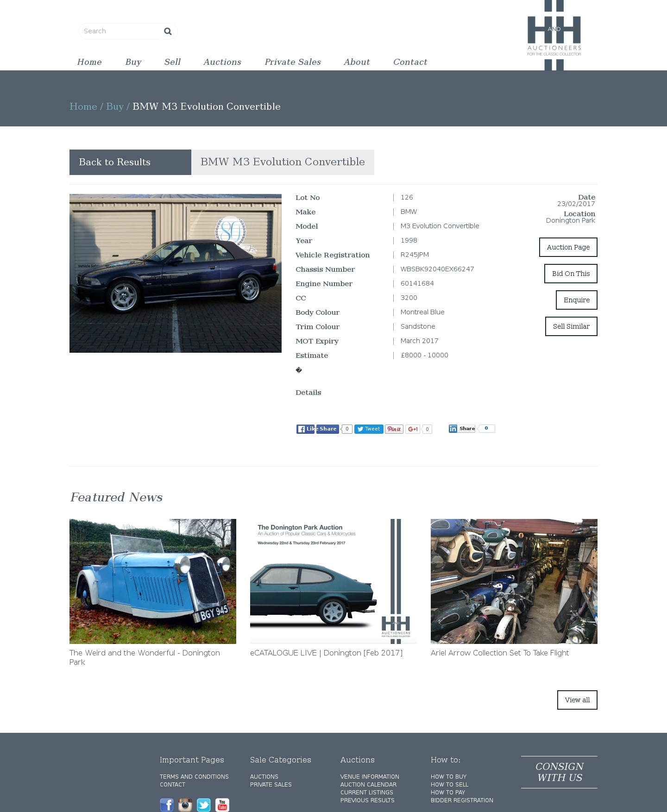Open the Home menu item
The image size is (667, 812).
coord(89,62)
